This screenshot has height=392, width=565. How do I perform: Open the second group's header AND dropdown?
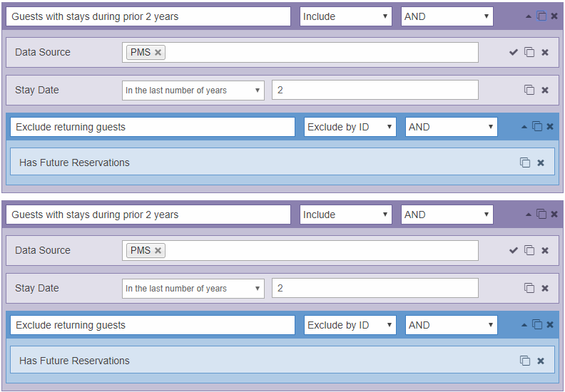447,215
